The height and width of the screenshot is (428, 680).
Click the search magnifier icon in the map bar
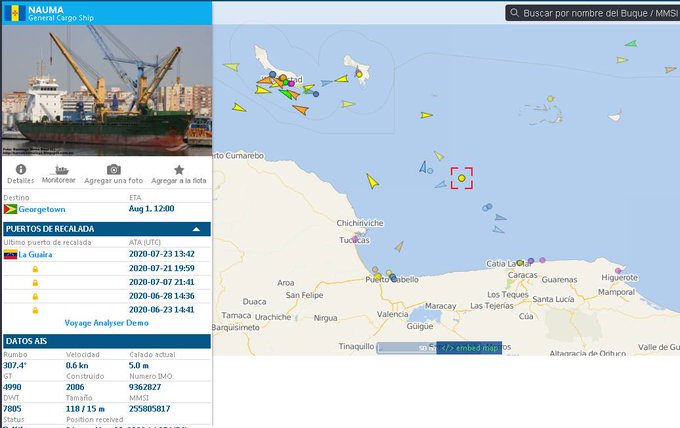(514, 13)
